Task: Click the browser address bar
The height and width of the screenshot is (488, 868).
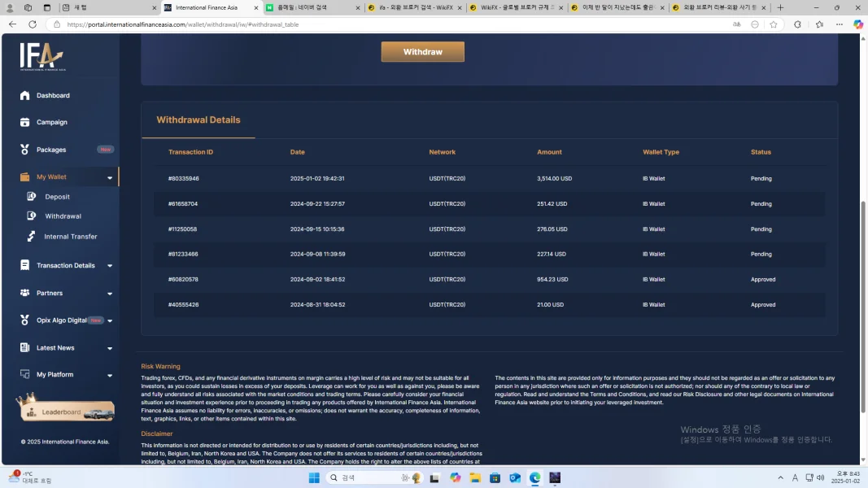Action: click(x=387, y=24)
